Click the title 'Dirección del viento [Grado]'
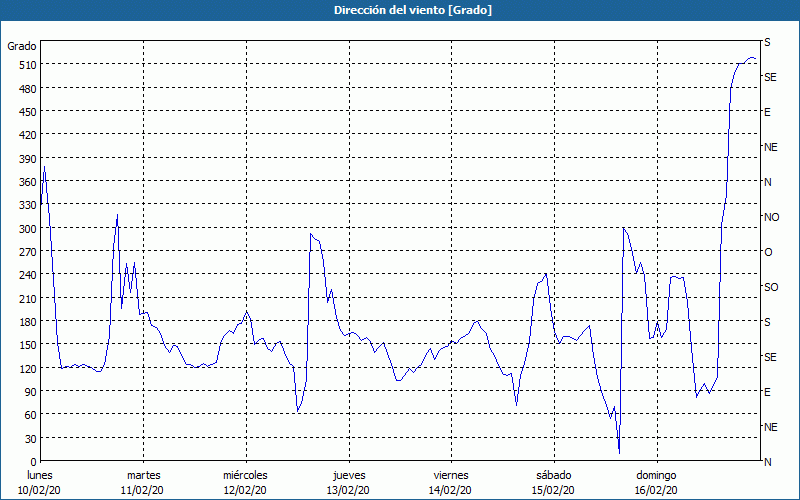800x500 pixels. pos(413,10)
